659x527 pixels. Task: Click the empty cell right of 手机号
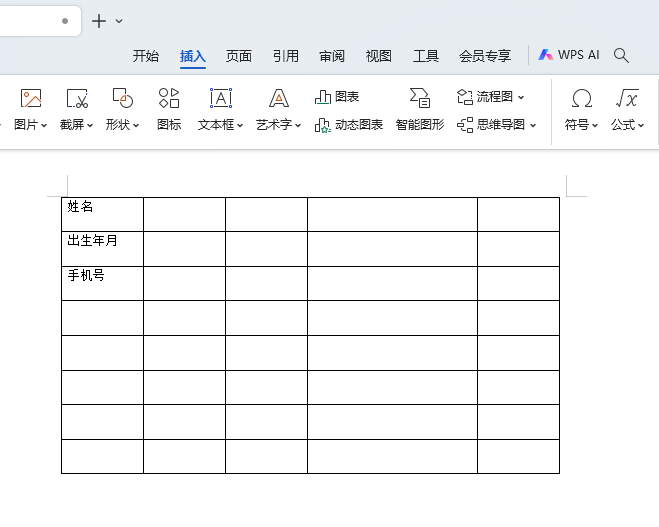(185, 284)
